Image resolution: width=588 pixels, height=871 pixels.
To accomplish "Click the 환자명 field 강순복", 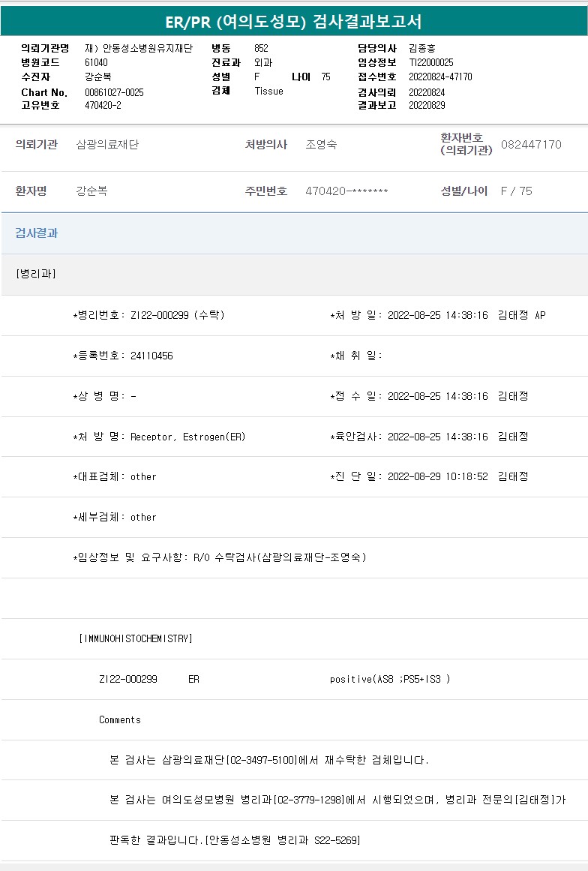I will [x=91, y=191].
